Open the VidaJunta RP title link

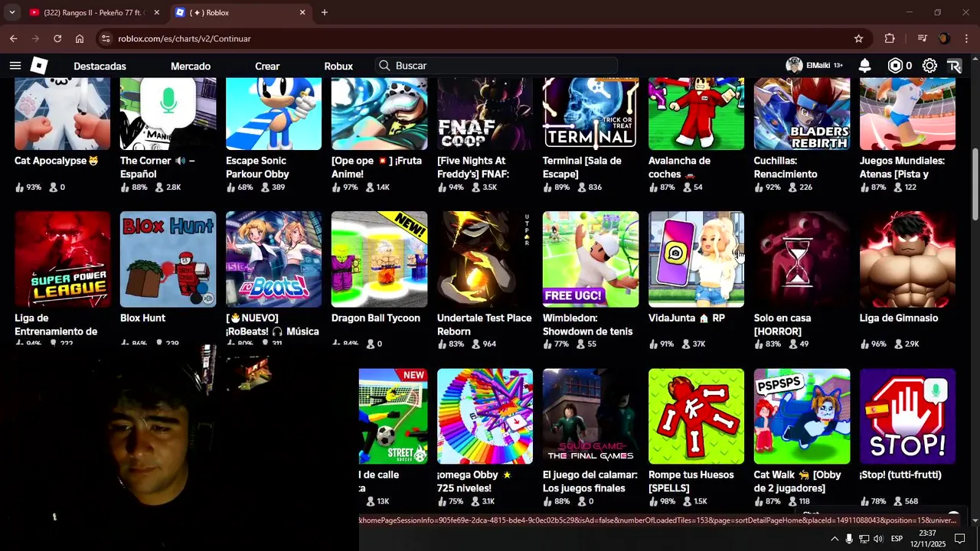[686, 318]
